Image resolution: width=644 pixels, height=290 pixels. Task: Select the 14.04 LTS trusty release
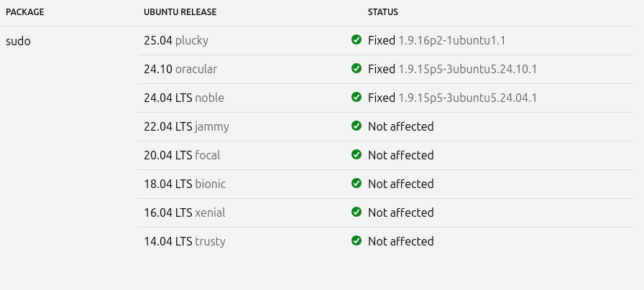185,242
